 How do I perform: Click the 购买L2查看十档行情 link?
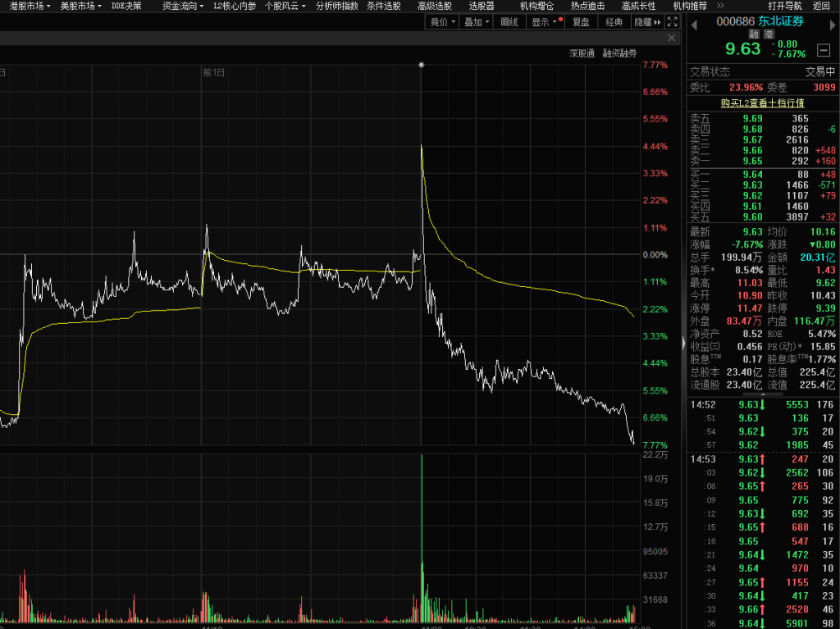point(762,103)
